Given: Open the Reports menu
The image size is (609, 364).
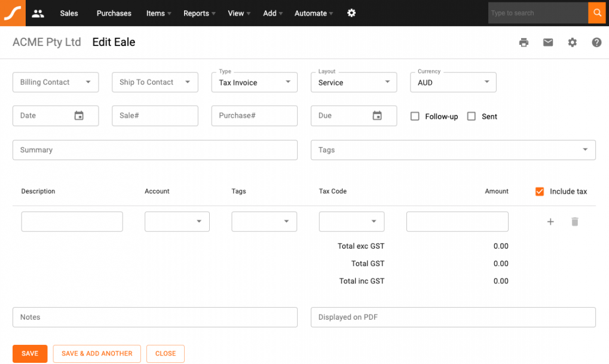Looking at the screenshot, I should (x=196, y=13).
